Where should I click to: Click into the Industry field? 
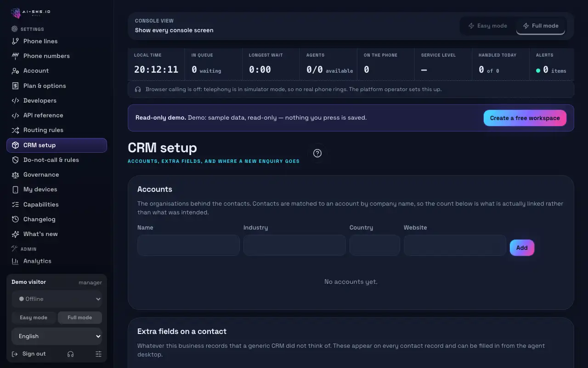pyautogui.click(x=294, y=245)
